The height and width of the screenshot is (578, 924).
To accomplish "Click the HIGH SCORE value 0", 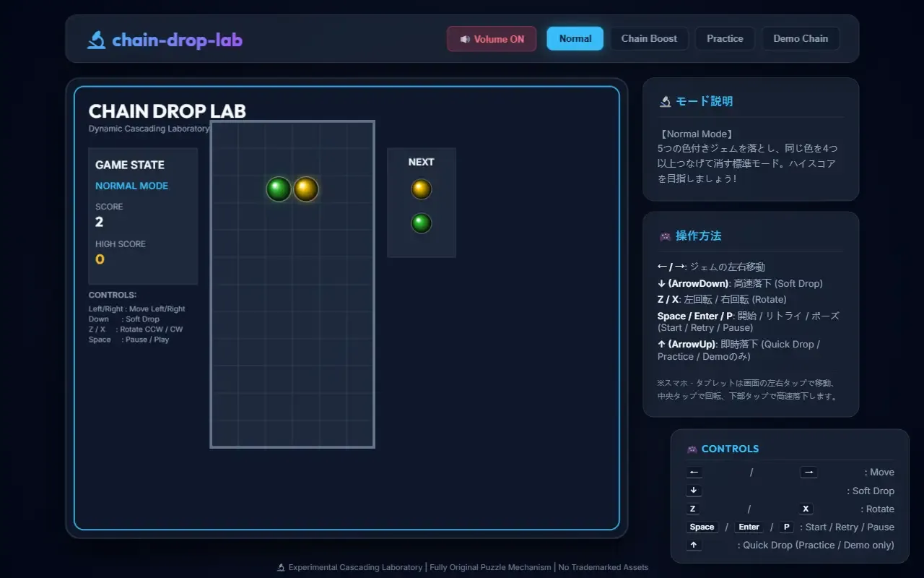I will coord(100,259).
